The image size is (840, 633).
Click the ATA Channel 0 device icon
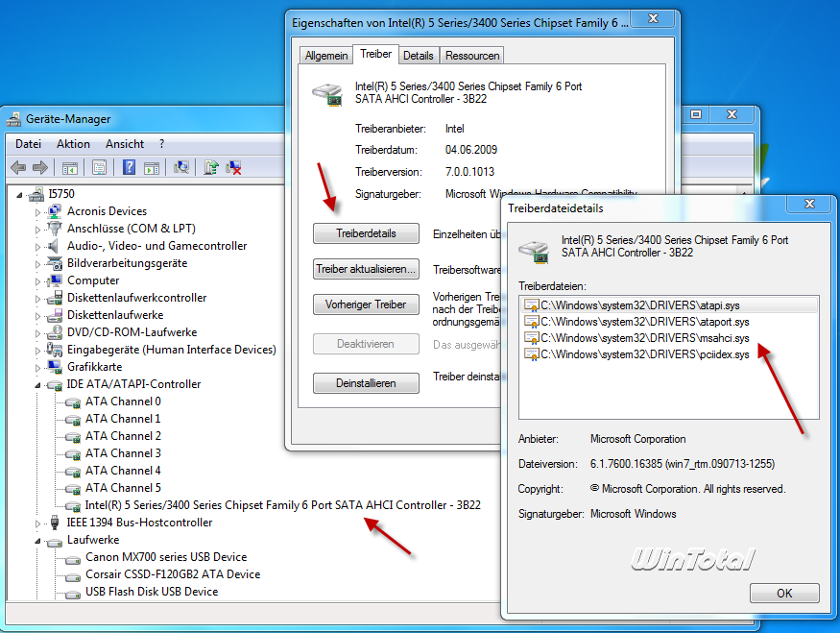(x=72, y=402)
